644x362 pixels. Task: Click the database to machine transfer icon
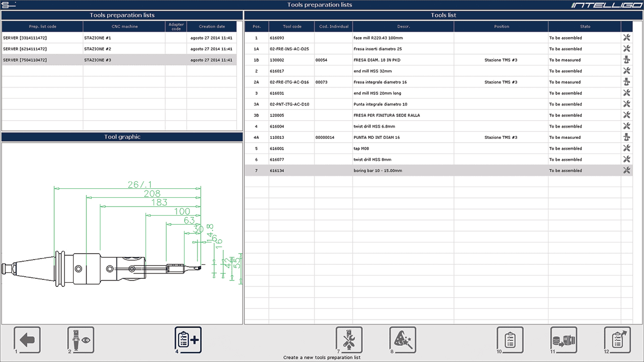click(563, 340)
